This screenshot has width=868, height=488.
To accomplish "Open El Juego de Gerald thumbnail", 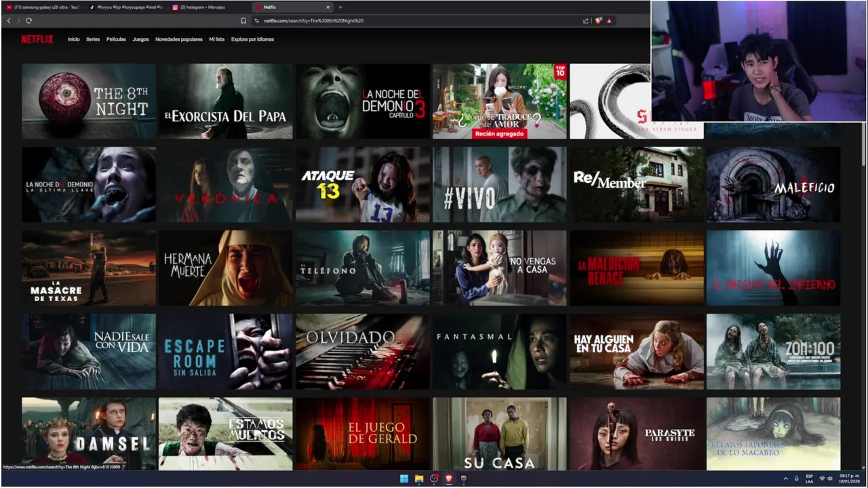I will click(x=363, y=434).
